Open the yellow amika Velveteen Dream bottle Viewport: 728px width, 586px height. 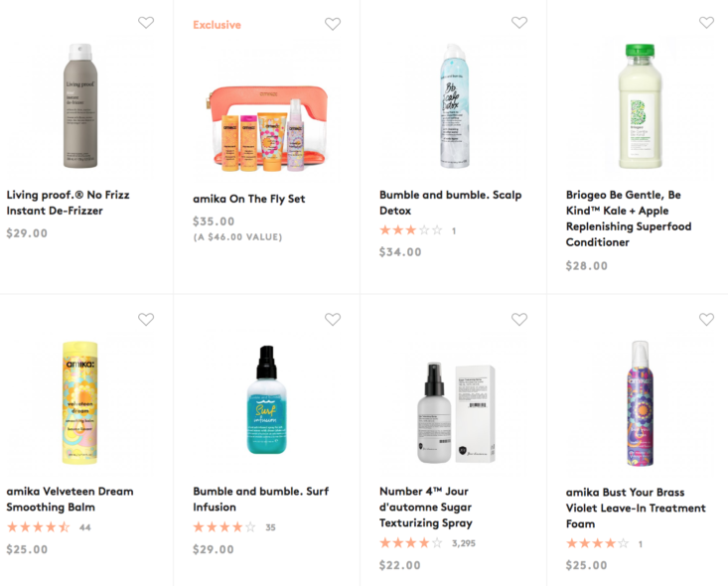[x=79, y=403]
